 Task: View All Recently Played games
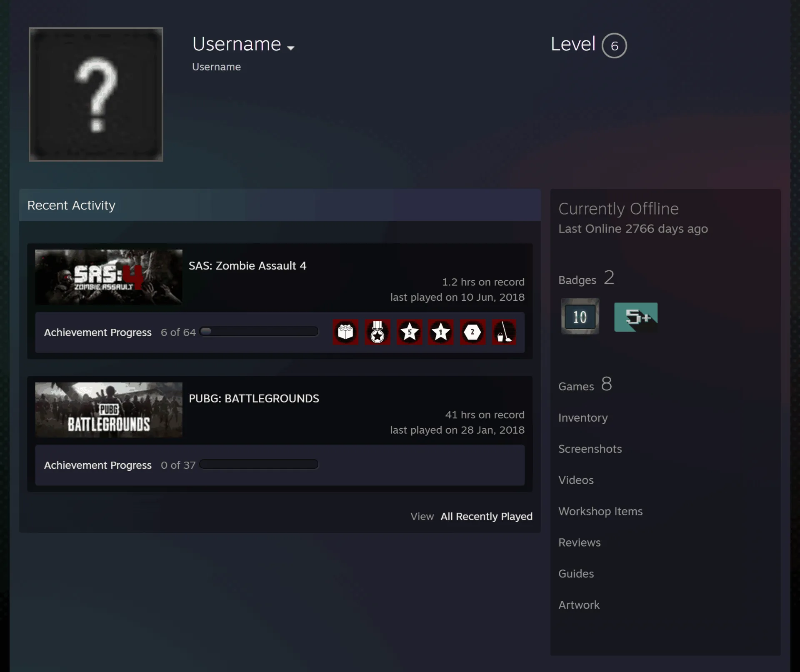click(x=486, y=517)
